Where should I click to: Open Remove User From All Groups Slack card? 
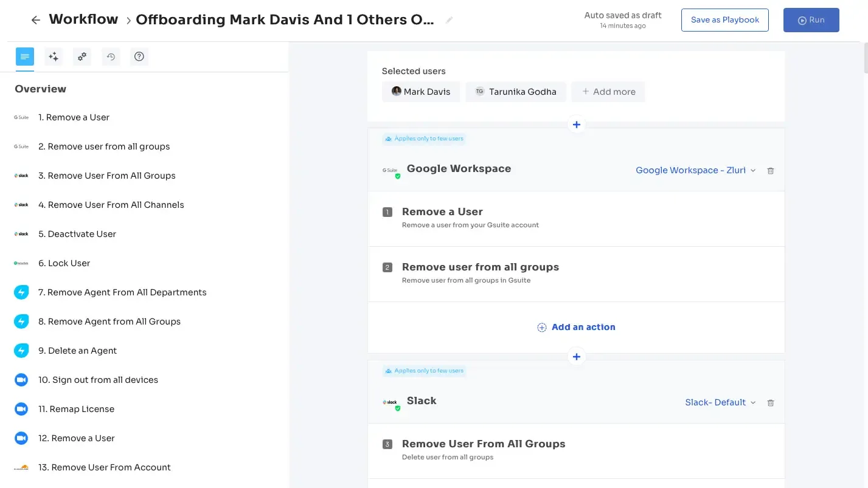coord(576,450)
